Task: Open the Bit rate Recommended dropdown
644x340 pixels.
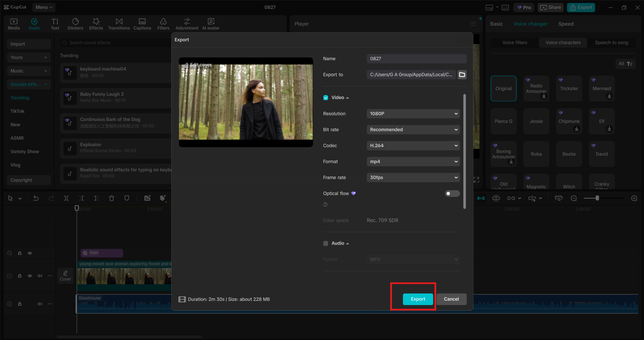Action: [x=413, y=130]
